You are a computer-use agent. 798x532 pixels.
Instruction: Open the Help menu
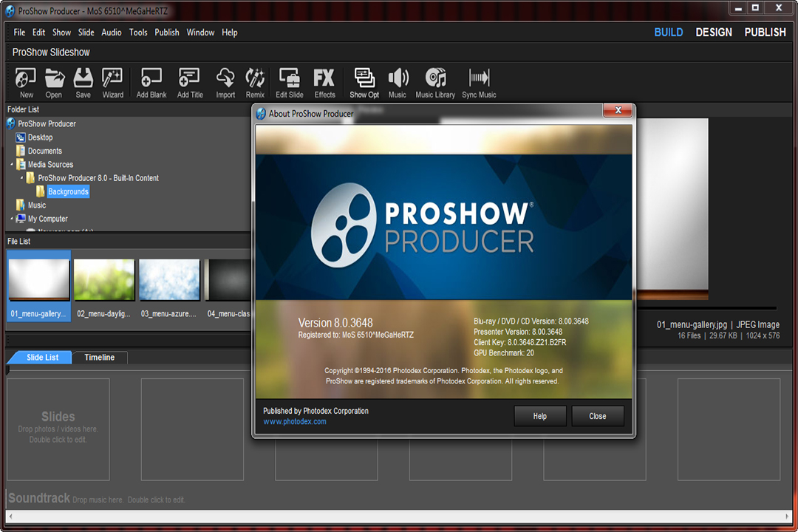[230, 32]
